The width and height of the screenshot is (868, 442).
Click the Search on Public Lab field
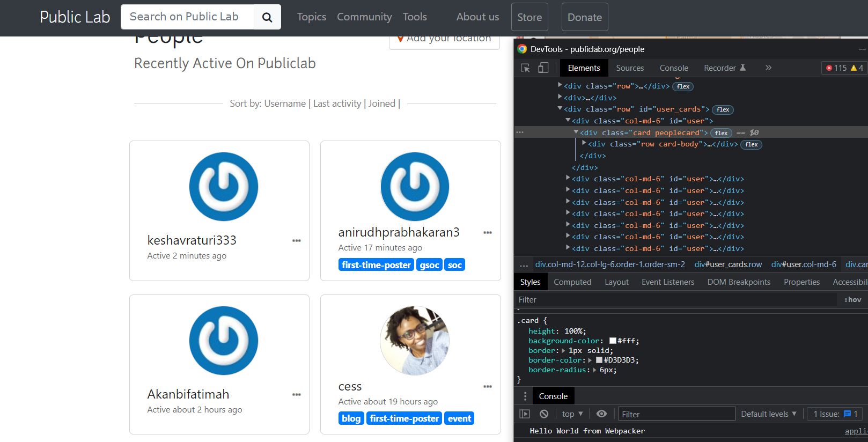[187, 17]
